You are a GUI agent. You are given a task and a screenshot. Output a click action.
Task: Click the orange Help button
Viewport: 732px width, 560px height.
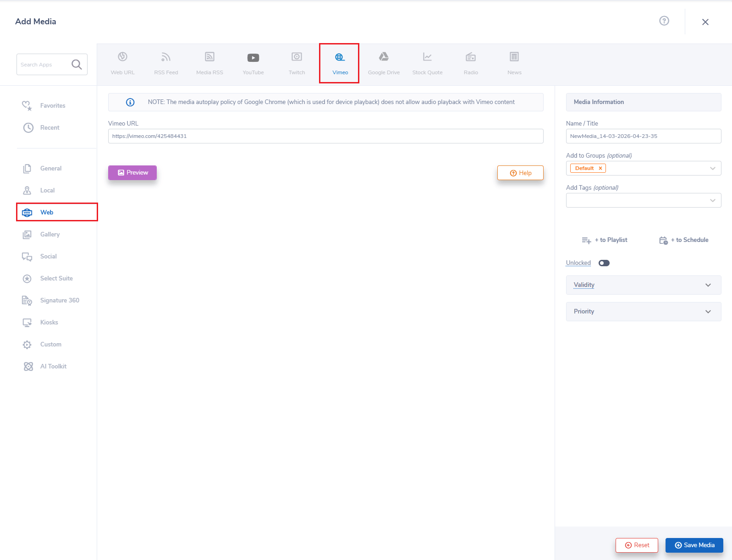click(x=520, y=173)
